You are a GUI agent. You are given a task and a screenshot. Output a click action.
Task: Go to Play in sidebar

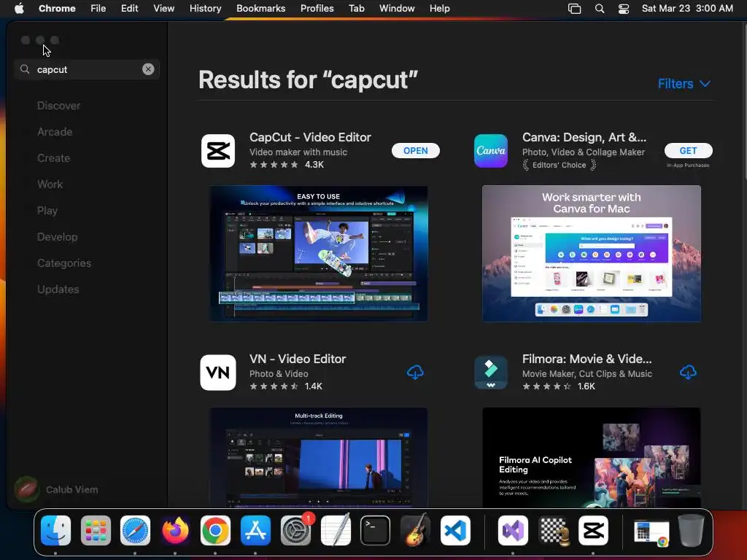coord(47,211)
